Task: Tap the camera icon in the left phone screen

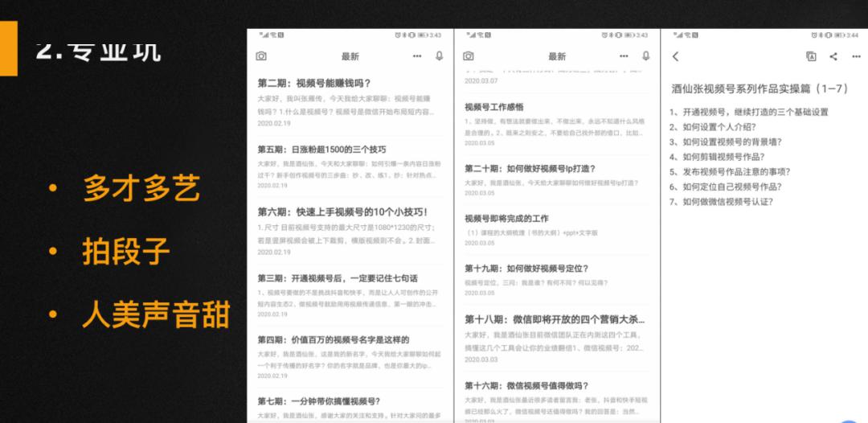Action: coord(261,56)
